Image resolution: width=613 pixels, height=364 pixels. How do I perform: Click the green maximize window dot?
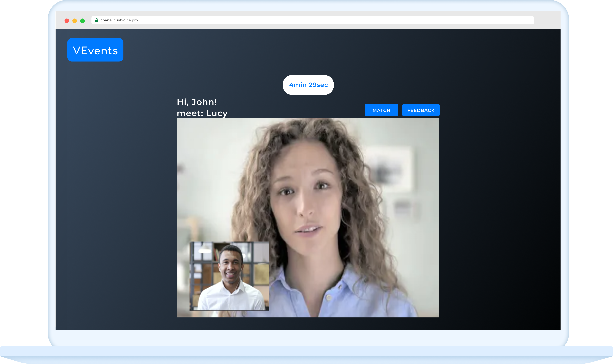tap(82, 21)
